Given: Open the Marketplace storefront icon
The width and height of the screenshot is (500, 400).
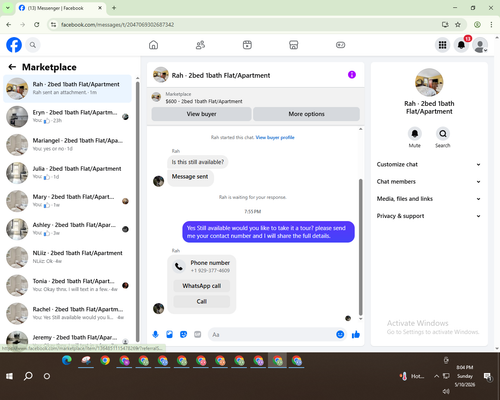Looking at the screenshot, I should 294,45.
